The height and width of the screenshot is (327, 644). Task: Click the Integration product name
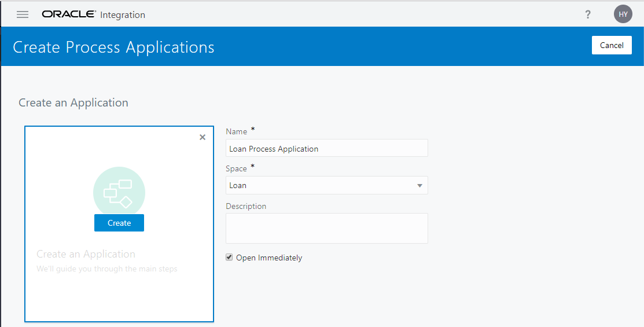click(123, 15)
